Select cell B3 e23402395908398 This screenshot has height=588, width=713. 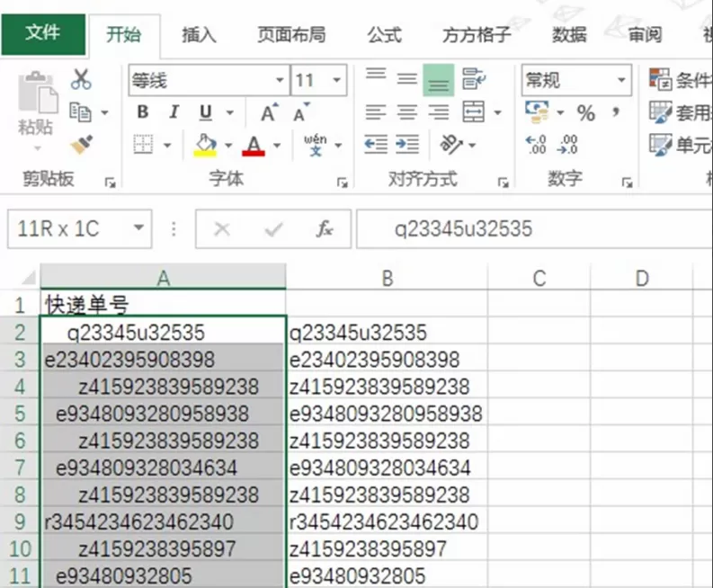(x=387, y=360)
